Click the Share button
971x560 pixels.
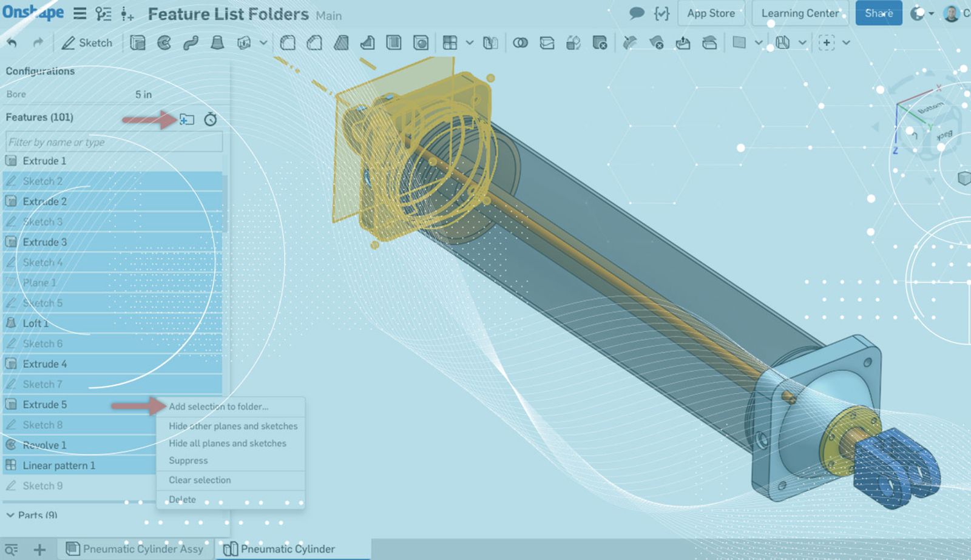(878, 13)
